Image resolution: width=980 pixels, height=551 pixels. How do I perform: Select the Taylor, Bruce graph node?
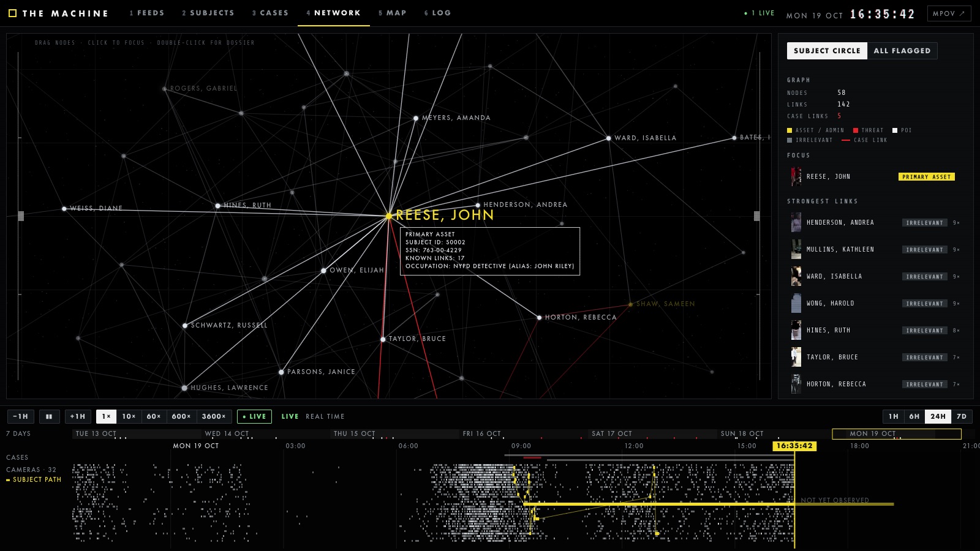383,339
